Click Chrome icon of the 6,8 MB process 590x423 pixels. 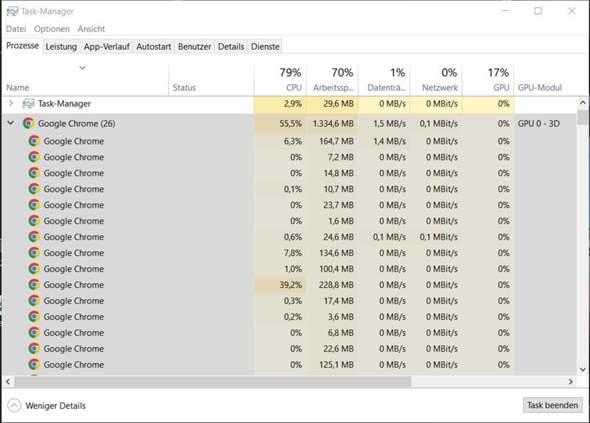[x=34, y=333]
